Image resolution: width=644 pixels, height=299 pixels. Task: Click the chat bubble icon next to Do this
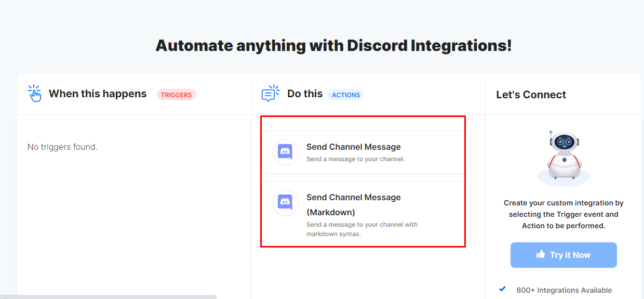tap(270, 94)
